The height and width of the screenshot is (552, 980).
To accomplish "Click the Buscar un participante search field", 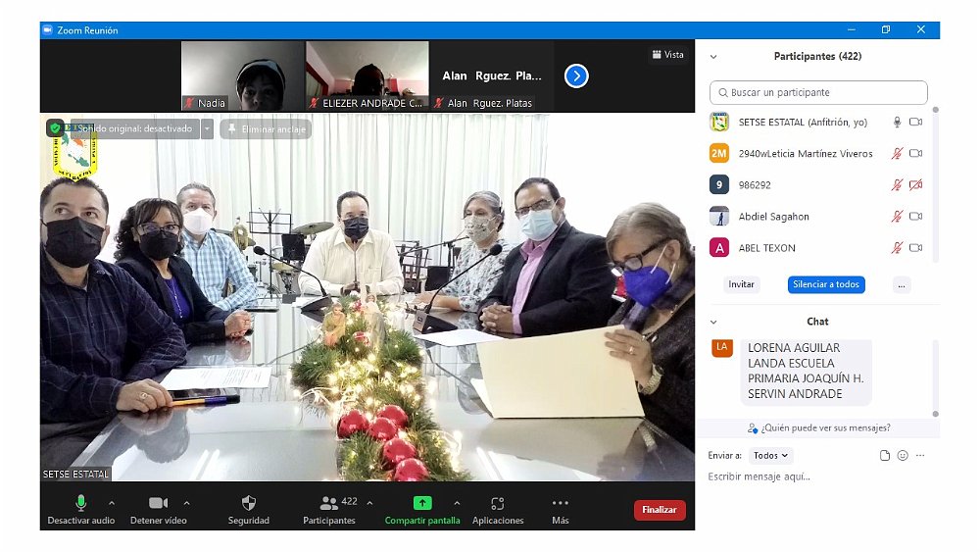I will coord(818,93).
